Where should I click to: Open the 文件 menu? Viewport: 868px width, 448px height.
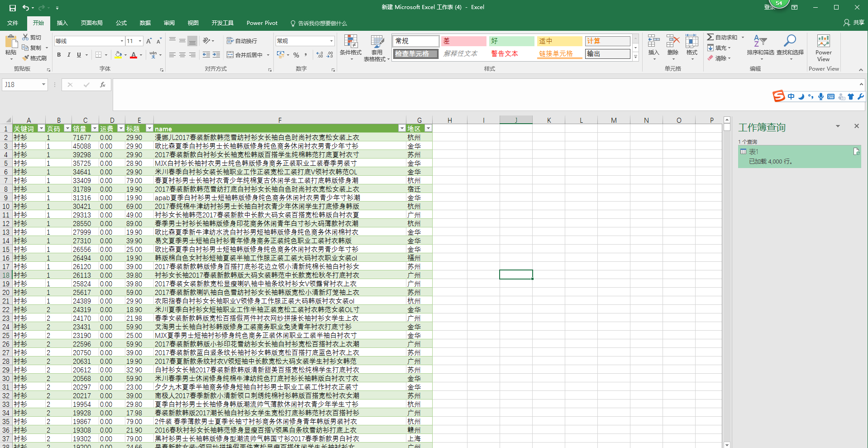[13, 23]
